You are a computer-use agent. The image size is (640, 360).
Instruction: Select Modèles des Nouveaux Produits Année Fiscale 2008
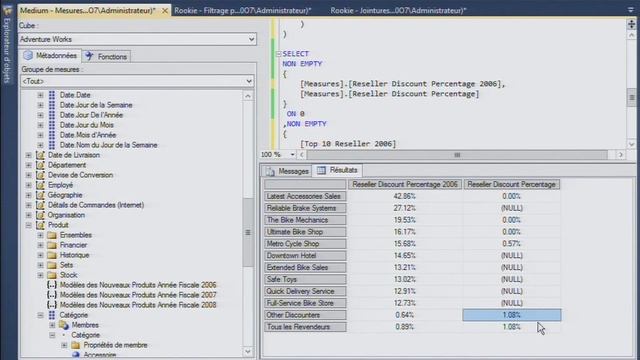pyautogui.click(x=138, y=305)
